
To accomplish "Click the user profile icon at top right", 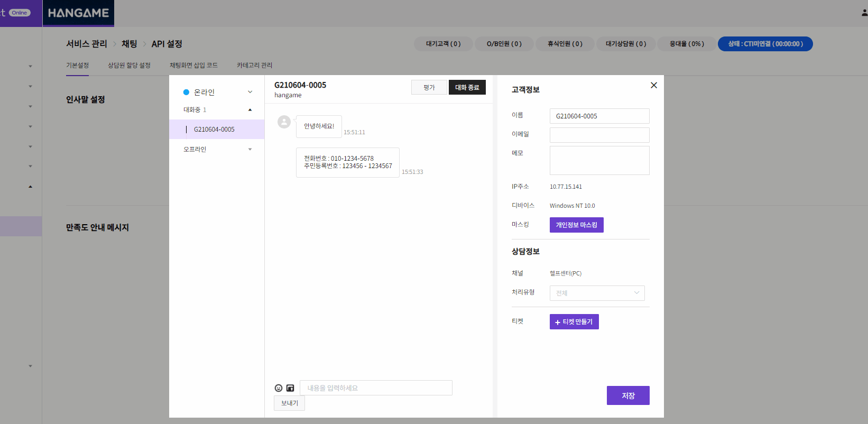I will [x=865, y=13].
